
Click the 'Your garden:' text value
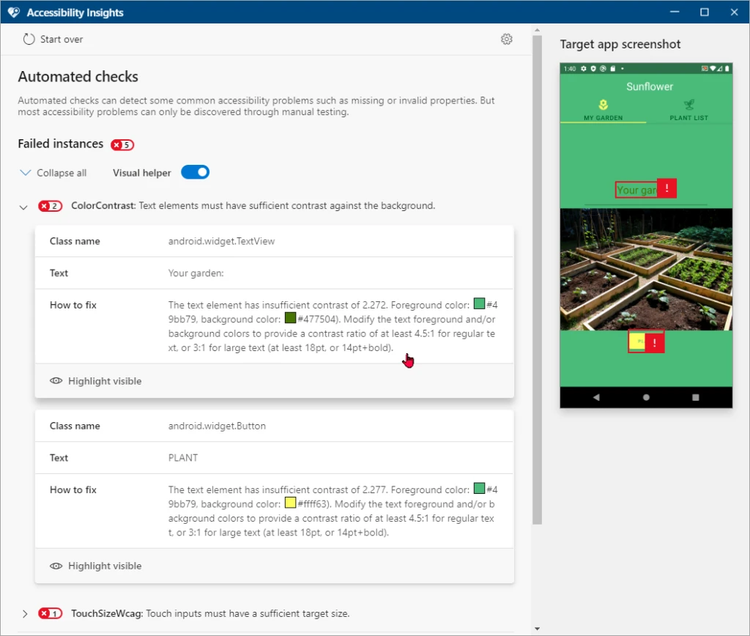196,273
